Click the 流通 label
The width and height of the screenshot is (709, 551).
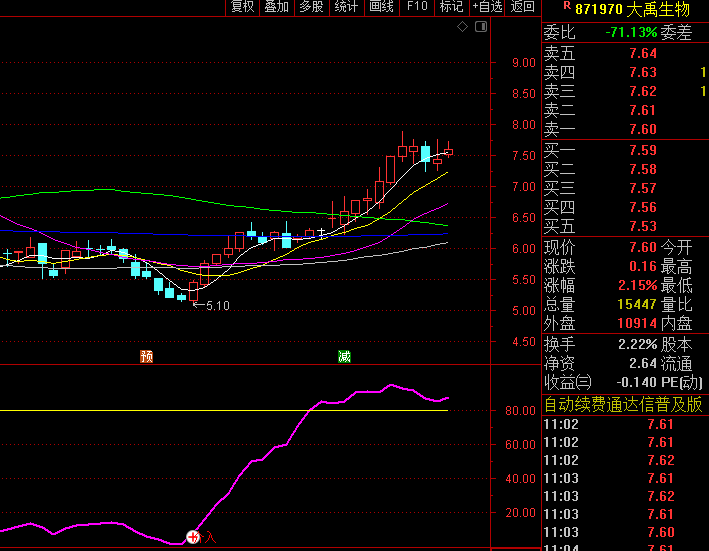(x=676, y=363)
